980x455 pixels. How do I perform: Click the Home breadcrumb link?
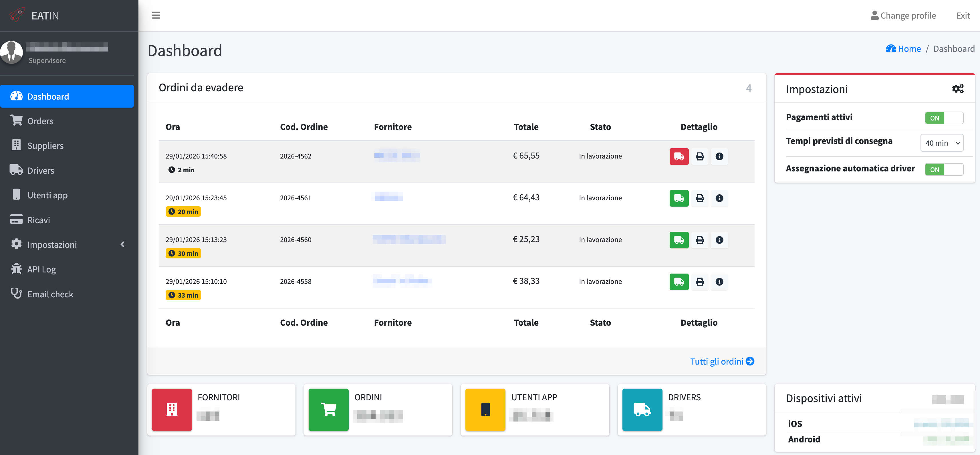[903, 49]
